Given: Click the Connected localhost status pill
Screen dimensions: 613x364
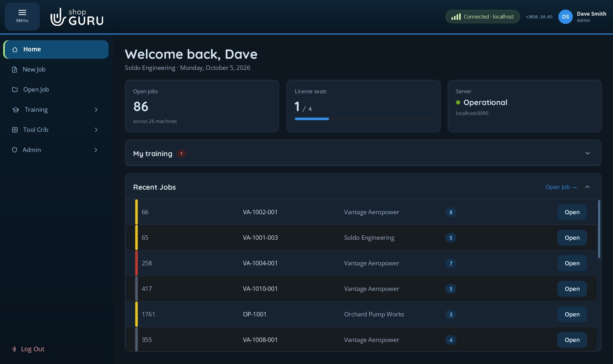Looking at the screenshot, I should [x=482, y=16].
